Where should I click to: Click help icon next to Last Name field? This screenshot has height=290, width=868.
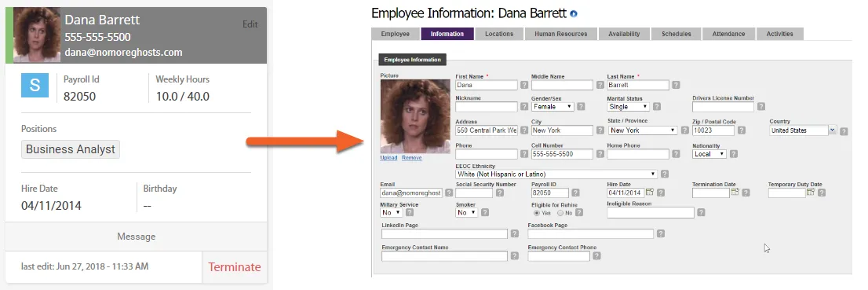pos(676,86)
